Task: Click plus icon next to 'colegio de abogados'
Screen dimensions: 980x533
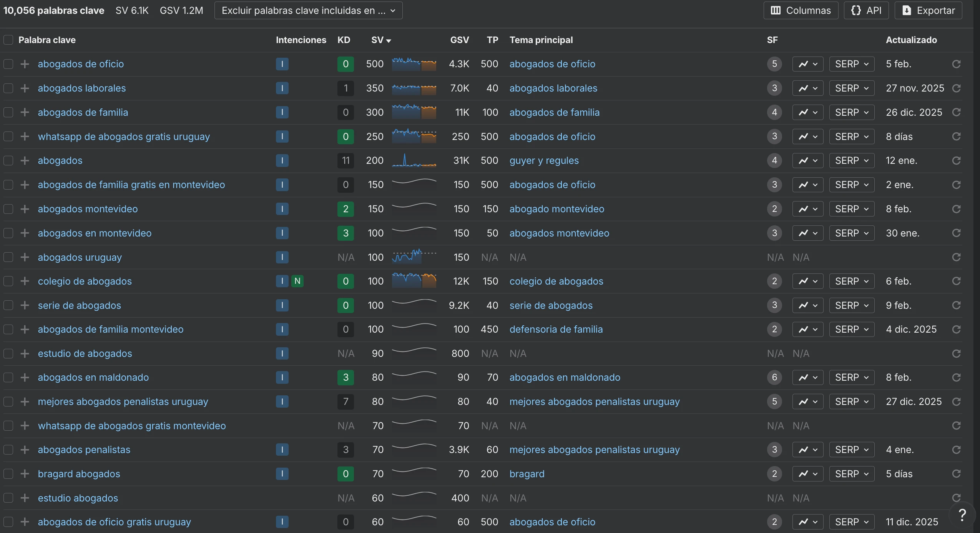Action: 25,281
